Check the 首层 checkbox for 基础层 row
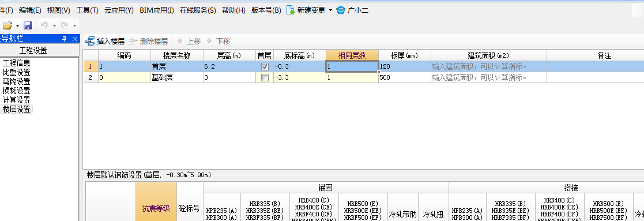This screenshot has height=221, width=644. 265,77
